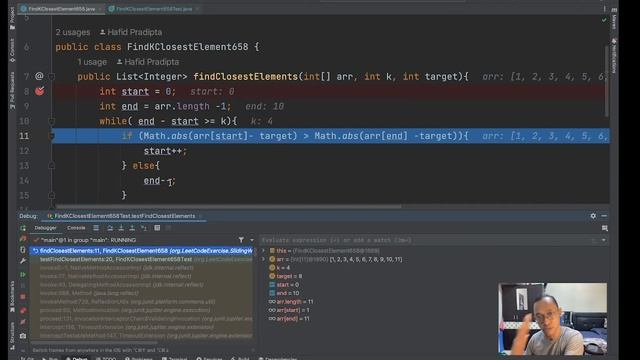Screen dimensions: 640x360
Task: Open Debug panel settings gear
Action: tap(593, 216)
